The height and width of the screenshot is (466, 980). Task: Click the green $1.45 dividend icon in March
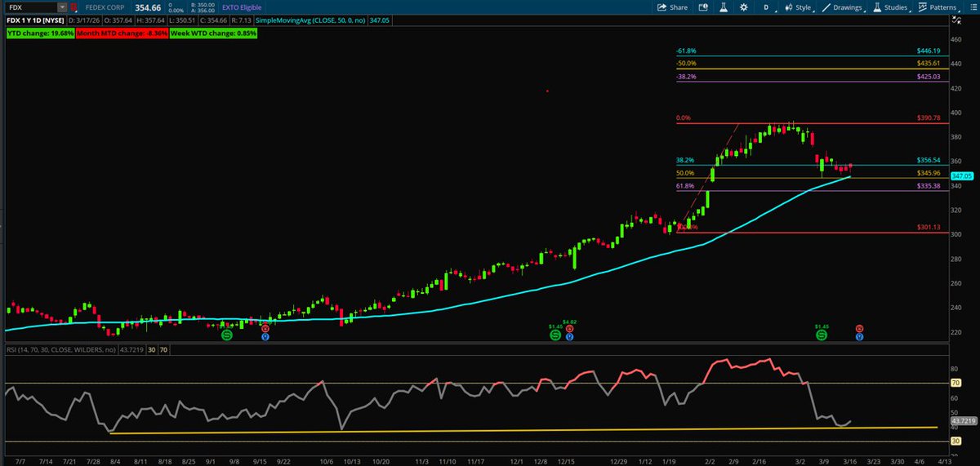tap(821, 335)
